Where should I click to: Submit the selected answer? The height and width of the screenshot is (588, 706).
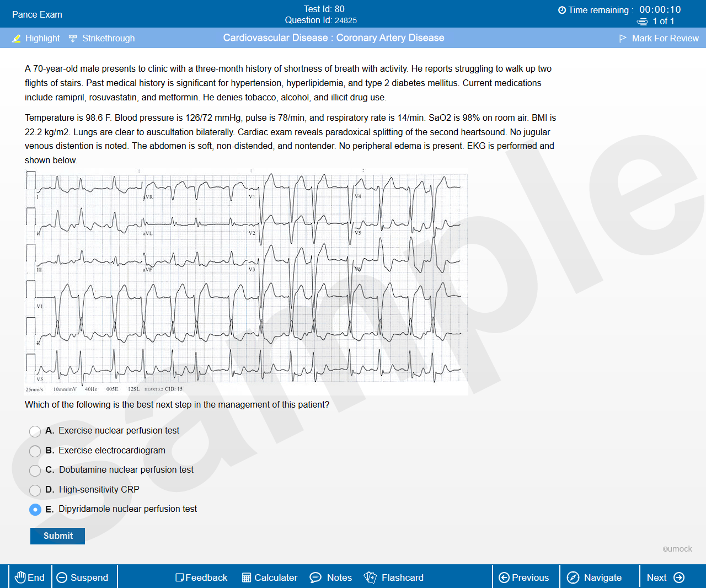tap(57, 536)
